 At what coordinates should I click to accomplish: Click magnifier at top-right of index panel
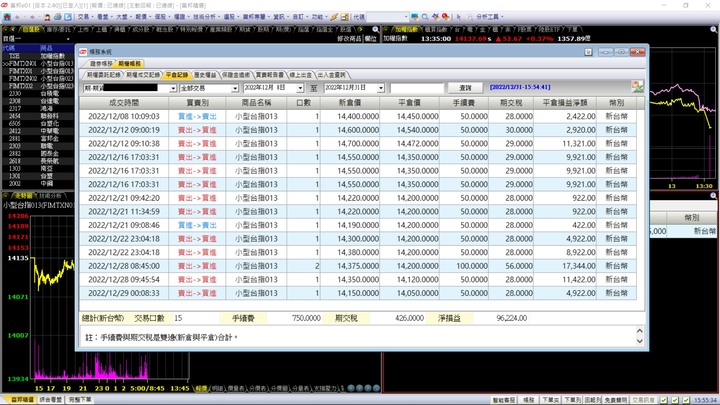point(714,29)
